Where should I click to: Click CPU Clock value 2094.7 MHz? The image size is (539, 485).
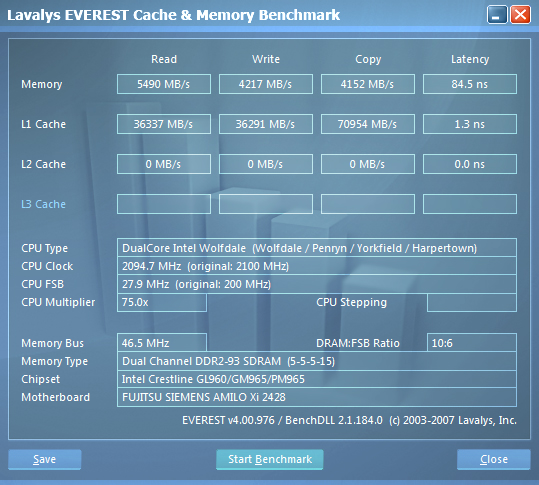tap(317, 266)
